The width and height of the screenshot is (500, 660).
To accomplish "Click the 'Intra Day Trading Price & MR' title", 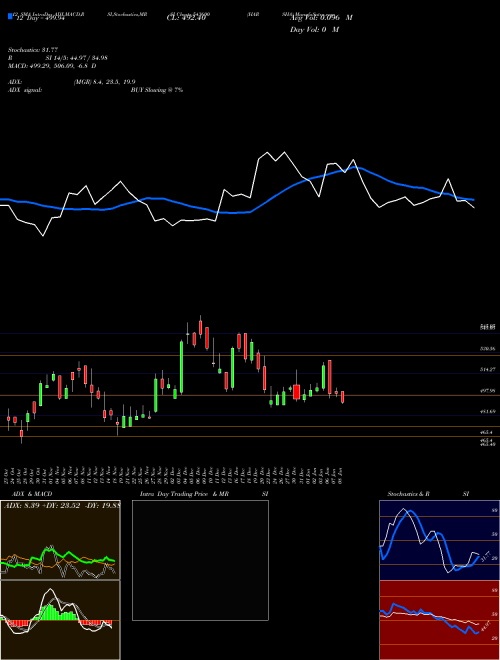I will coord(184,494).
